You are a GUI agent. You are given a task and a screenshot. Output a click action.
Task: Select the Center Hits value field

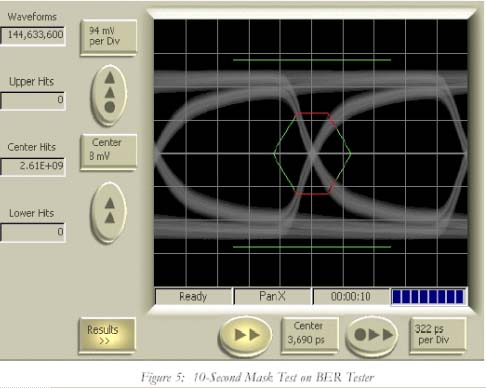pos(33,166)
